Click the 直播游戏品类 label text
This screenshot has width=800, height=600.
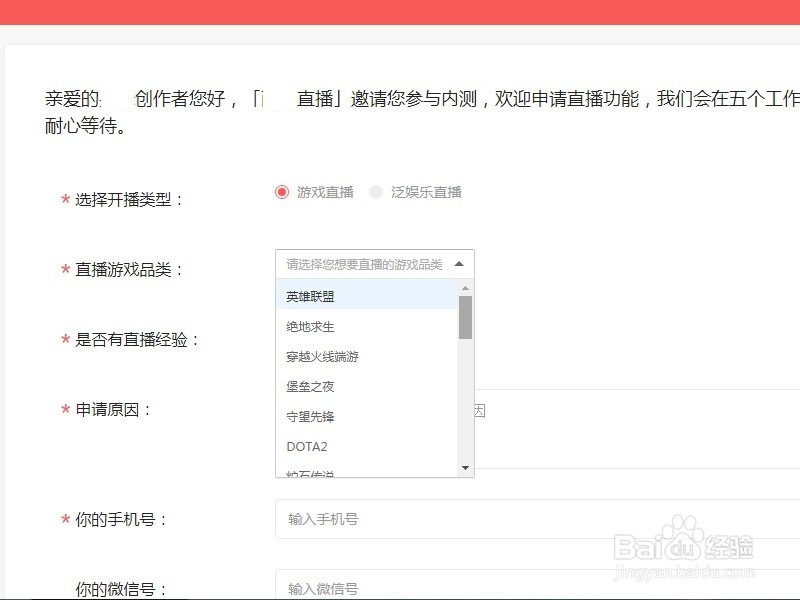129,269
